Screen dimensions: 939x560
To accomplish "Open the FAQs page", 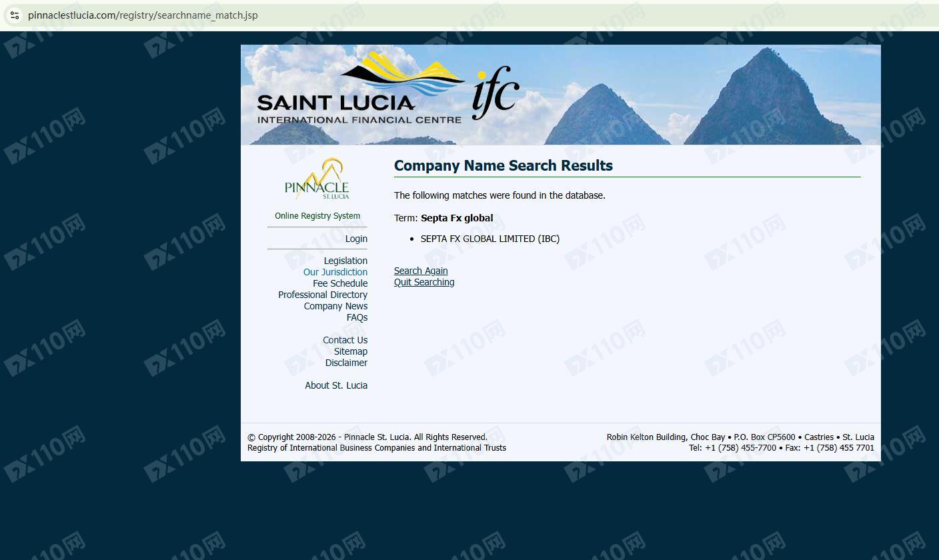I will 357,317.
